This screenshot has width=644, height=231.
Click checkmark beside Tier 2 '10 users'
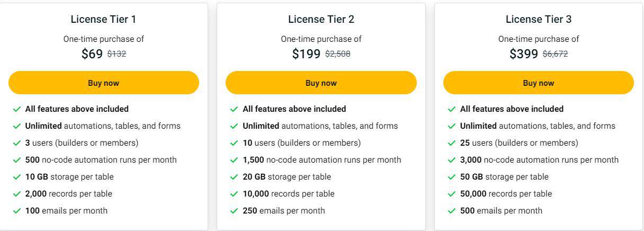click(x=234, y=143)
